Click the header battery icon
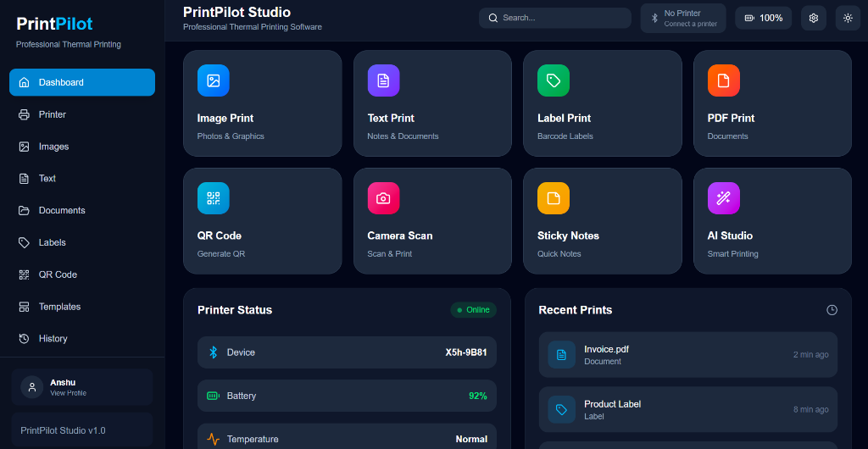The image size is (868, 449). pos(749,19)
